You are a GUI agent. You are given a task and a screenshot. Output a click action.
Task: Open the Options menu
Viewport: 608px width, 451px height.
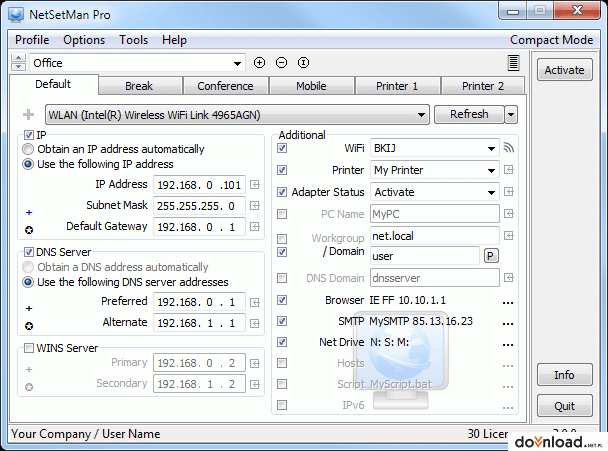point(84,40)
